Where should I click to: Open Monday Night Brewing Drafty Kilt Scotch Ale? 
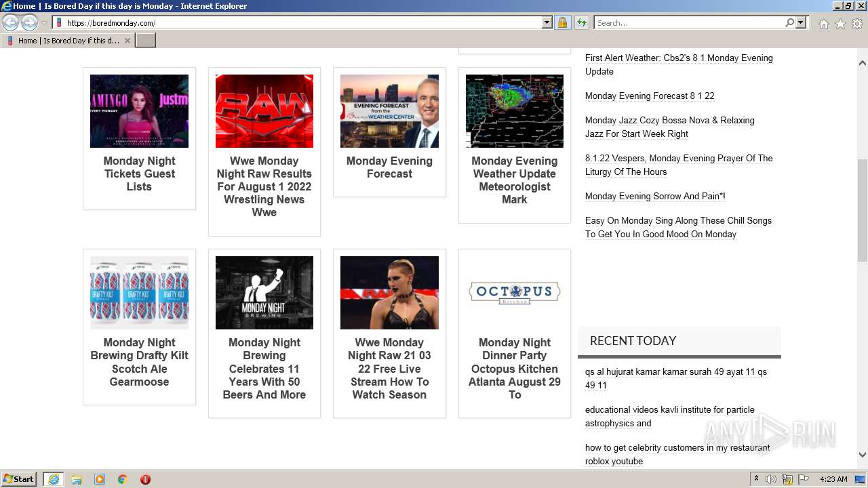pos(139,362)
